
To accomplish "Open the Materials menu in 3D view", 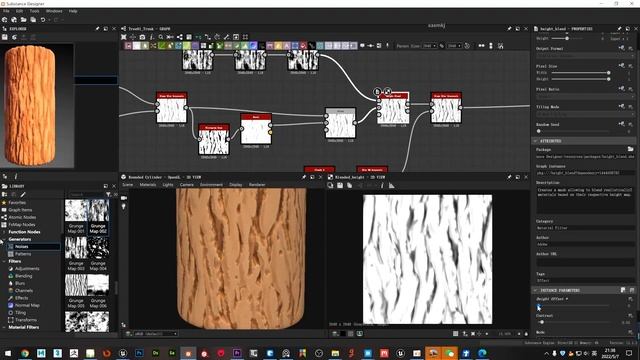I will [147, 185].
